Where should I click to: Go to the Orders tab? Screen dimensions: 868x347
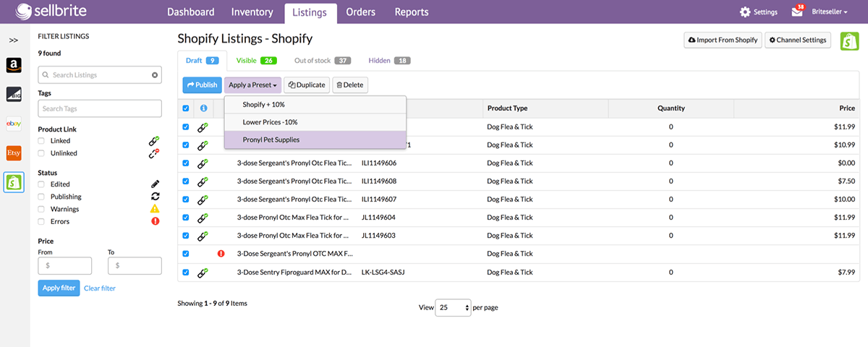[361, 12]
